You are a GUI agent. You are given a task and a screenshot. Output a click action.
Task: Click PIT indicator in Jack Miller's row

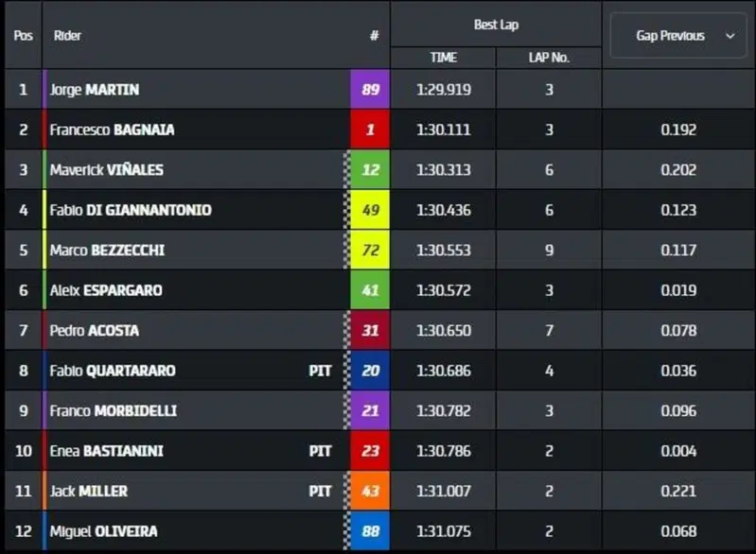click(320, 491)
